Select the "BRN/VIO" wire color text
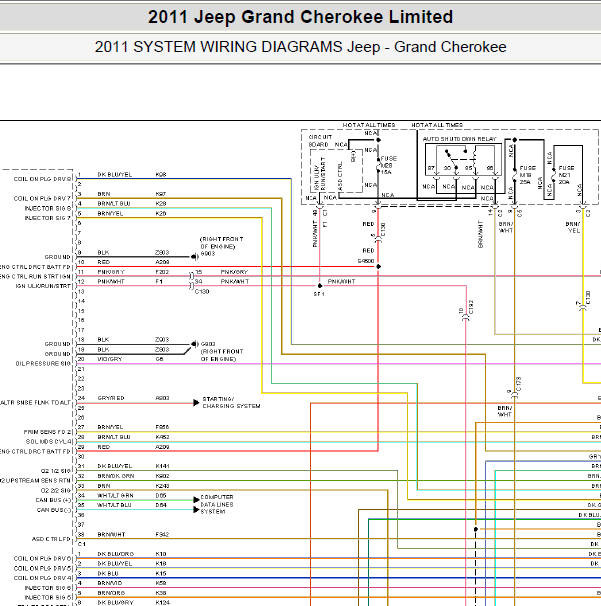The height and width of the screenshot is (606, 601). [x=110, y=583]
